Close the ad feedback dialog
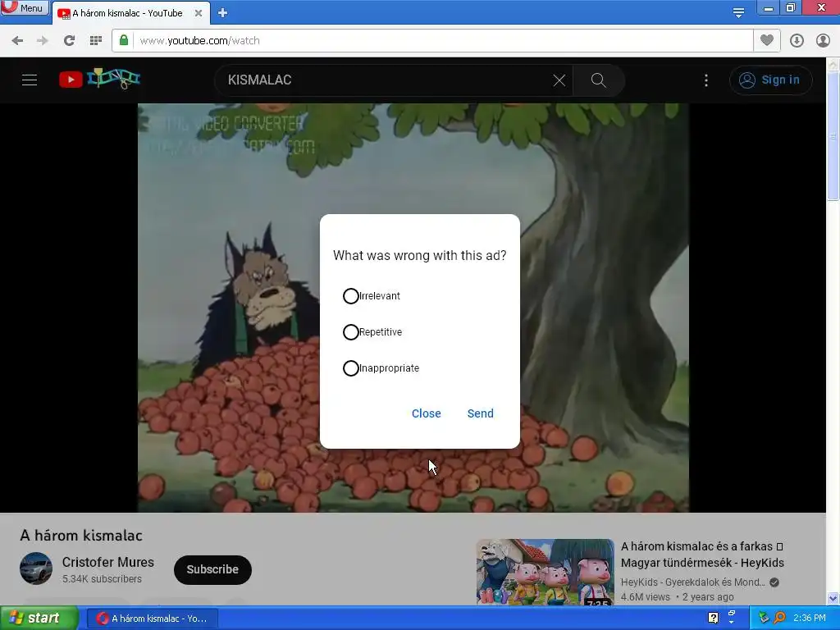The width and height of the screenshot is (840, 630). [x=427, y=413]
